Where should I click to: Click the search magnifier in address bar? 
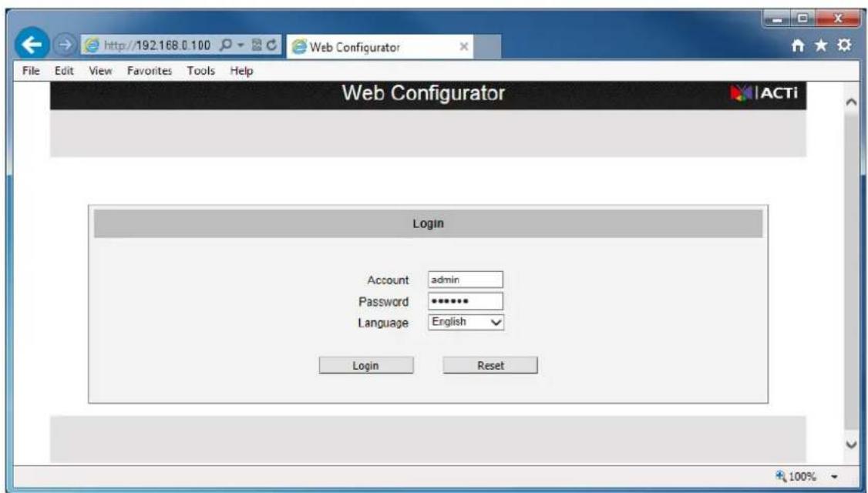coord(226,45)
